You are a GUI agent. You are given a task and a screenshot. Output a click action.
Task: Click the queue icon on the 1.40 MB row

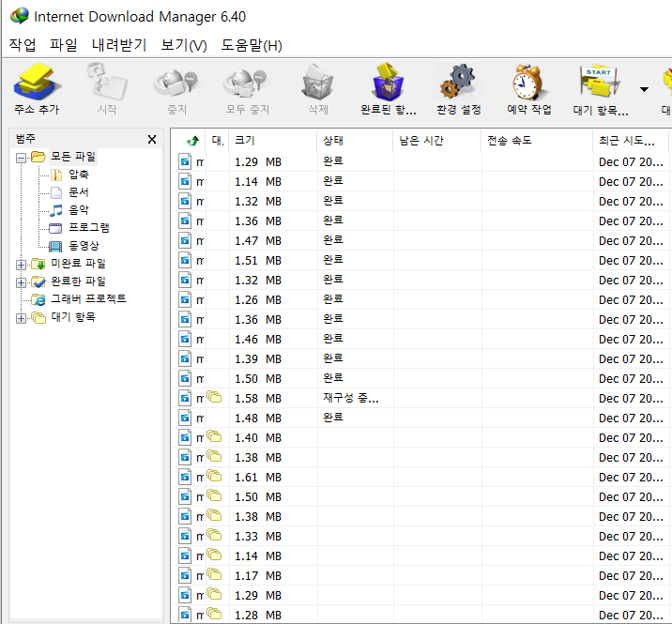(214, 436)
